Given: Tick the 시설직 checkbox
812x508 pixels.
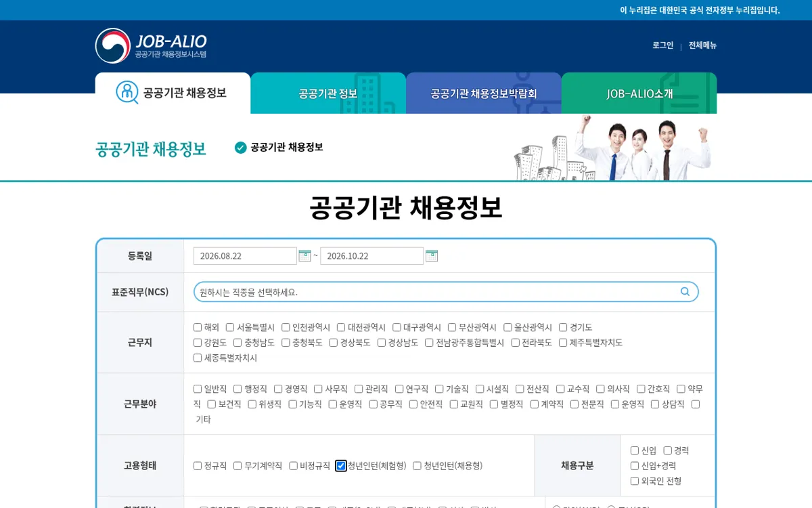Looking at the screenshot, I should tap(480, 389).
